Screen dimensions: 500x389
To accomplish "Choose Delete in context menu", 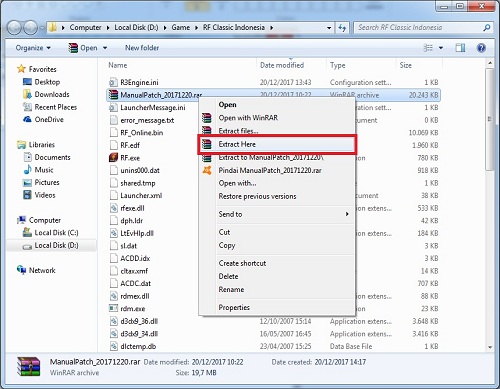I will [277, 276].
